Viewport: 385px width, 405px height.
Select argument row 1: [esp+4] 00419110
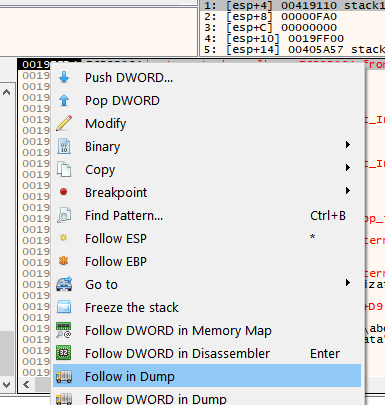coord(292,5)
